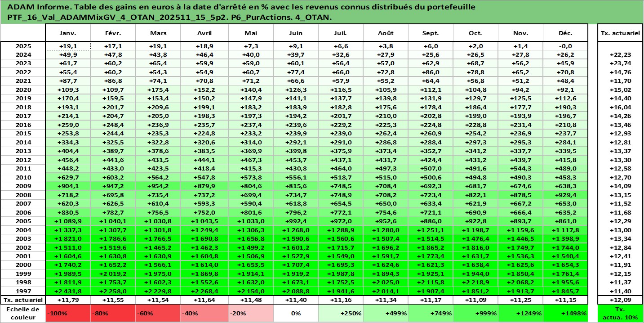The image size is (644, 323).
Task: Select the '+11,79' bottom Janv. rate cell
Action: pos(68,299)
